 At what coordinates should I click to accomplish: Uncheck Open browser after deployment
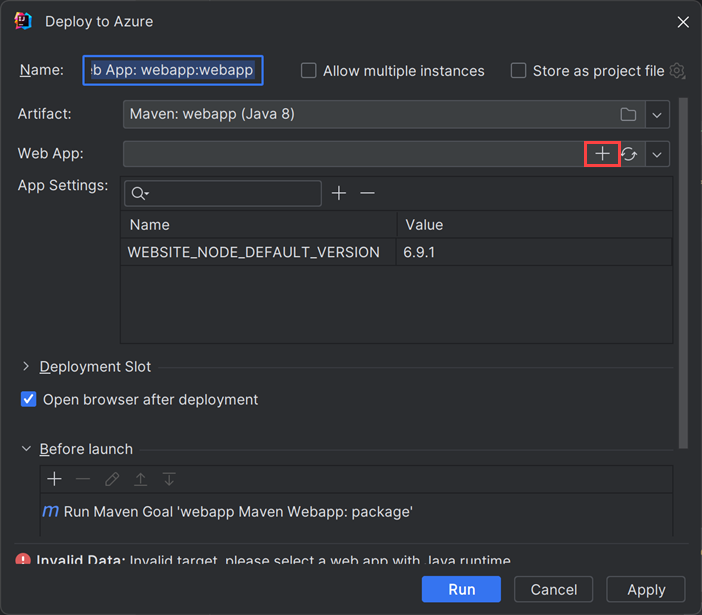tap(29, 400)
